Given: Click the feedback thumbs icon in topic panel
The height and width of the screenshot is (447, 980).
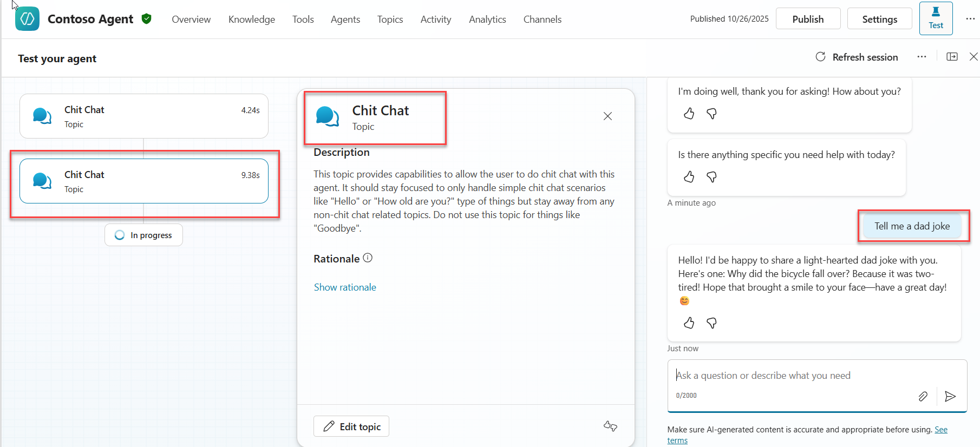Looking at the screenshot, I should (610, 426).
